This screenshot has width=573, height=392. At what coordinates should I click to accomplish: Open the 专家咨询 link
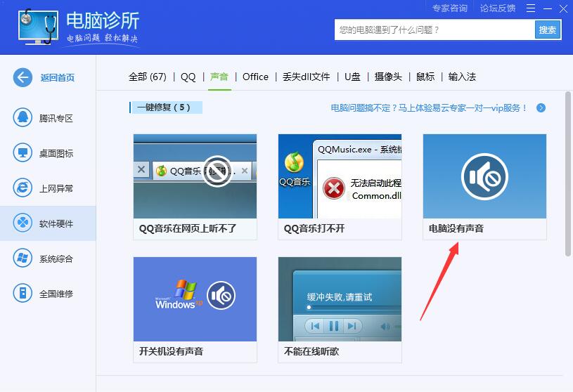(450, 8)
